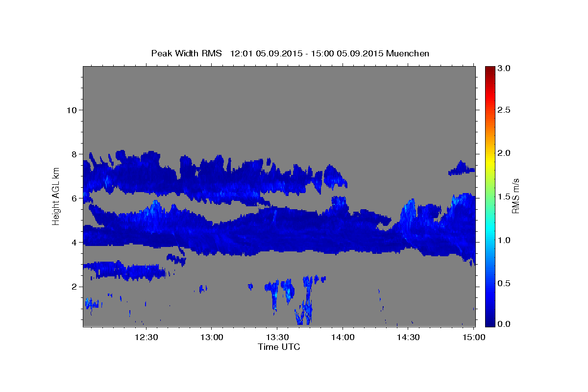The height and width of the screenshot is (392, 588).
Task: Click the colorbar label '0.0'
Action: coord(504,324)
